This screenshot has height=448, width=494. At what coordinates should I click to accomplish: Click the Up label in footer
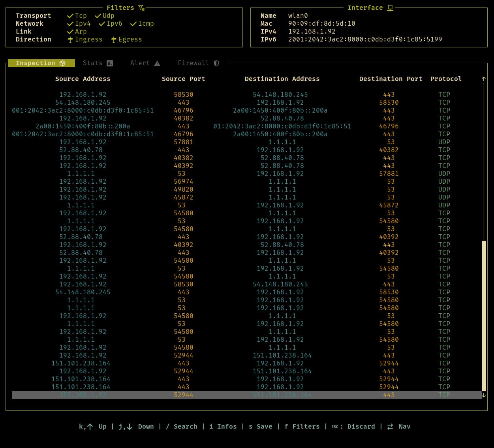coord(103,427)
